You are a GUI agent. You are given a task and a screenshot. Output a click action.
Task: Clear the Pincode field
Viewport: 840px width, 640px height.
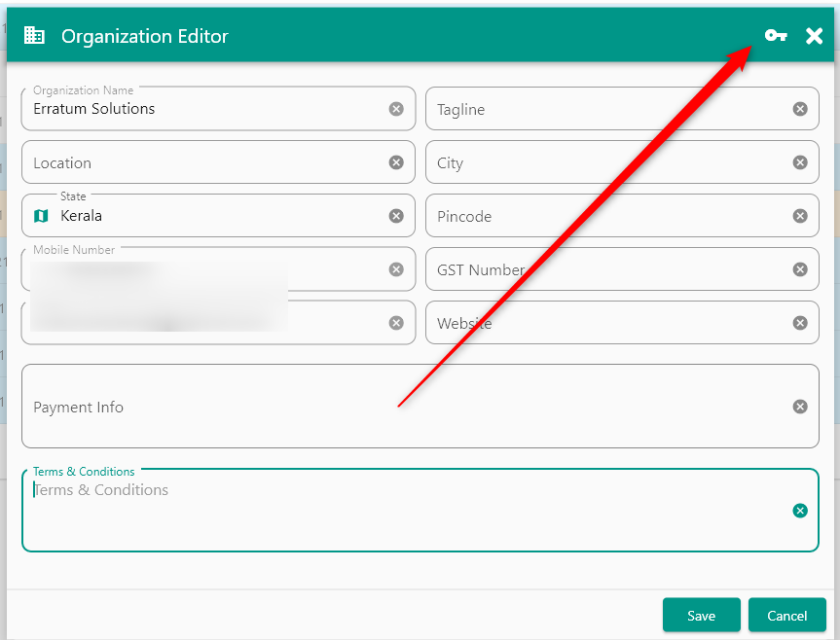[x=800, y=216]
